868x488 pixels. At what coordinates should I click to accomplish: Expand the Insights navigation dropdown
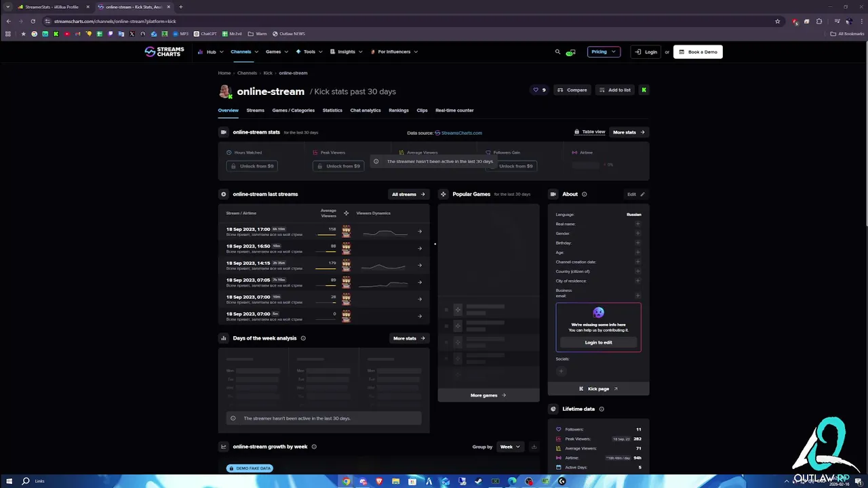click(346, 52)
